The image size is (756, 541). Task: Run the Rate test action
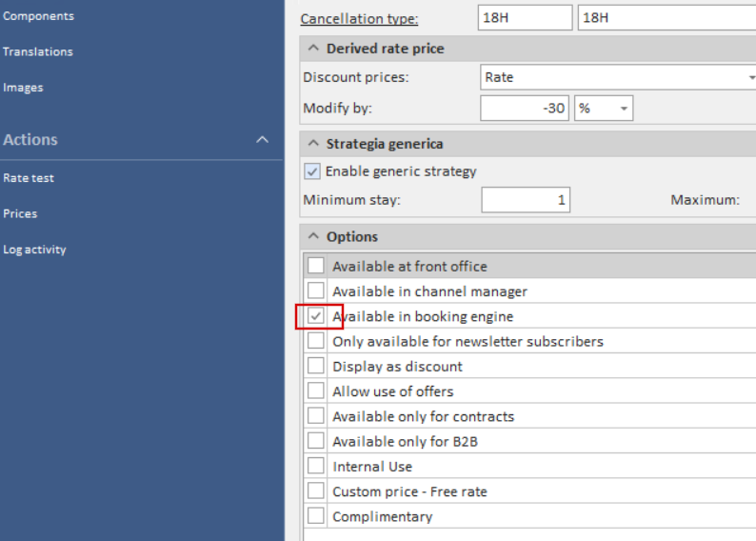coord(29,178)
